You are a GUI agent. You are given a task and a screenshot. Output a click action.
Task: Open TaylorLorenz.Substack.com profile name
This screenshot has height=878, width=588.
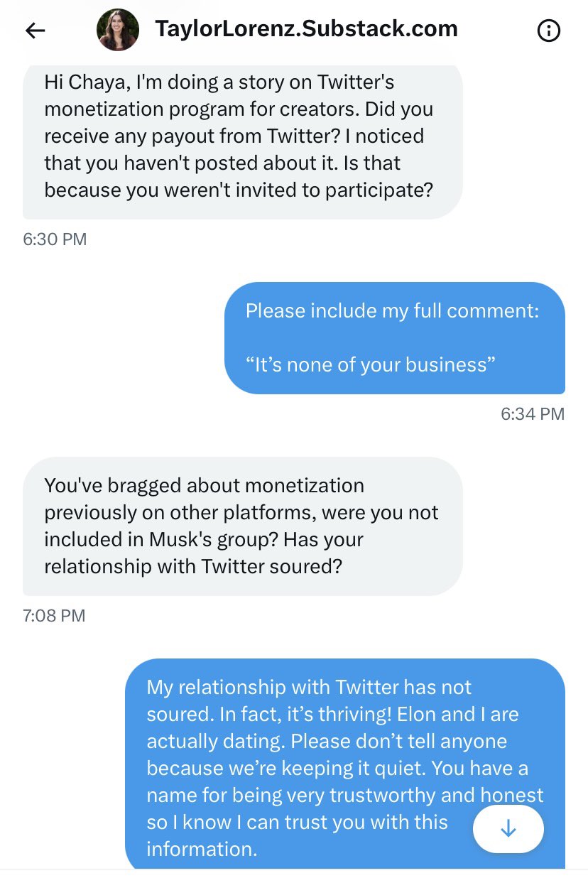(306, 29)
